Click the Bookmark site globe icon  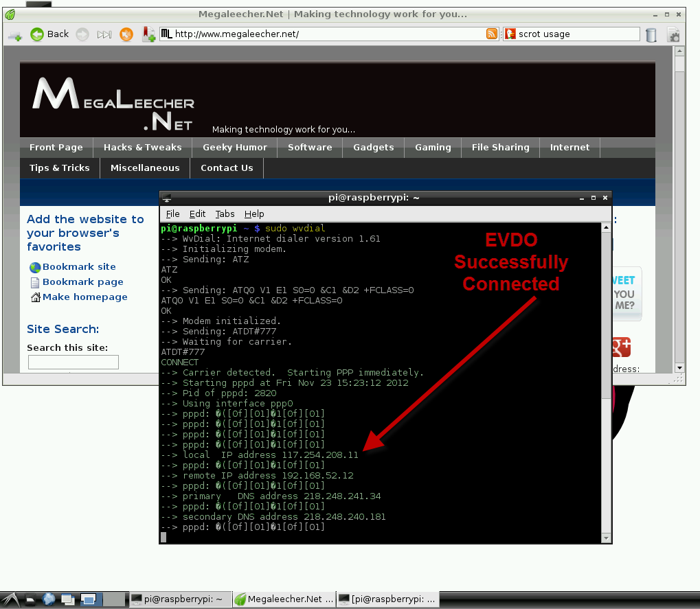pyautogui.click(x=35, y=267)
